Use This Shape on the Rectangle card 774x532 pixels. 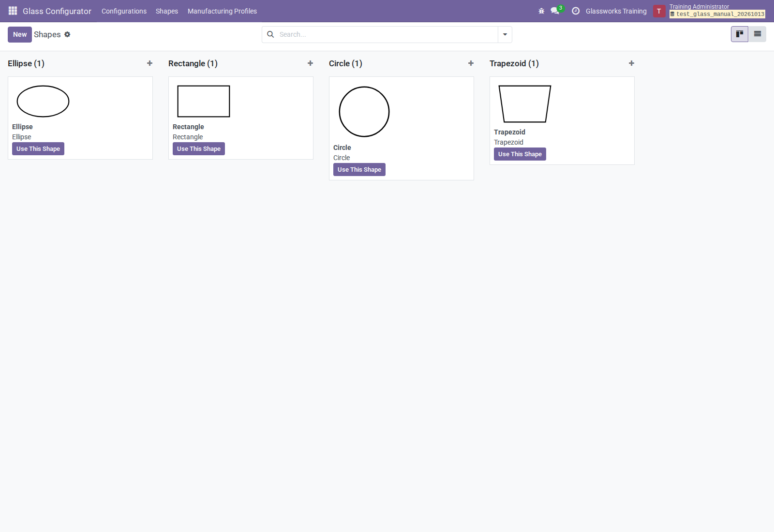[x=199, y=149]
